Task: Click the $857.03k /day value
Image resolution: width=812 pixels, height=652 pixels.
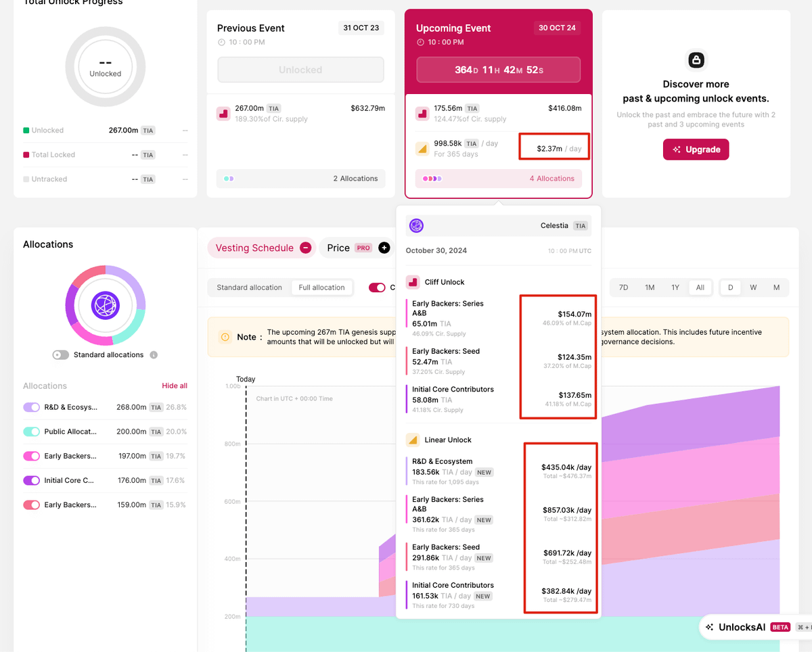Action: click(567, 510)
